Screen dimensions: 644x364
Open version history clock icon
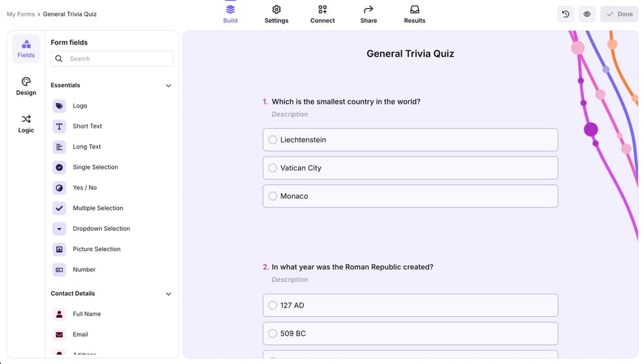coord(565,14)
